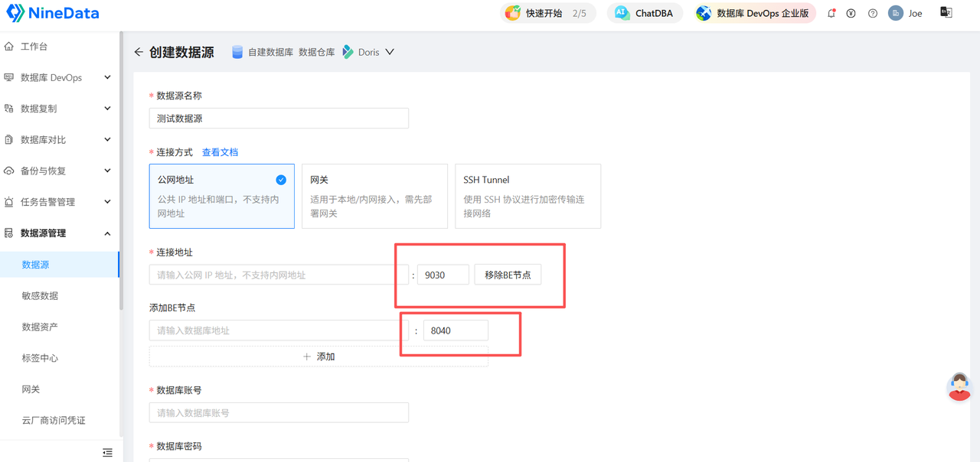Screen dimensions: 980x462
Task: Click the 备份与恢复 cloud icon
Action: [9, 171]
